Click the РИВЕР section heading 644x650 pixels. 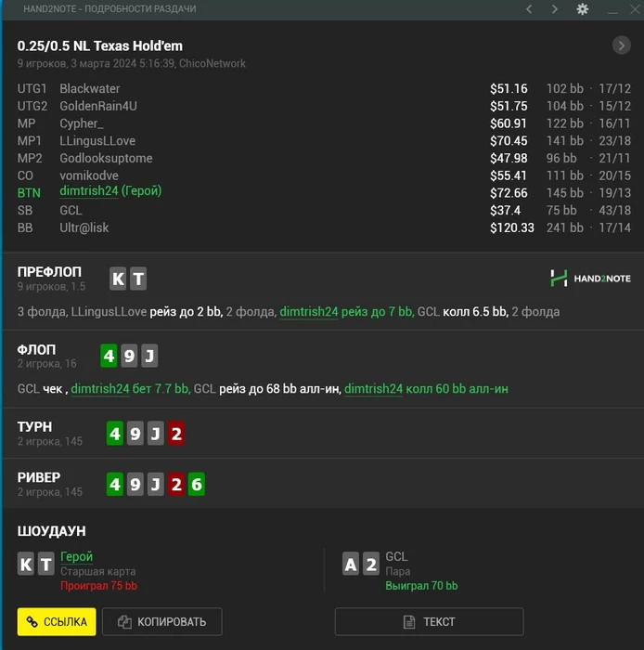(39, 477)
